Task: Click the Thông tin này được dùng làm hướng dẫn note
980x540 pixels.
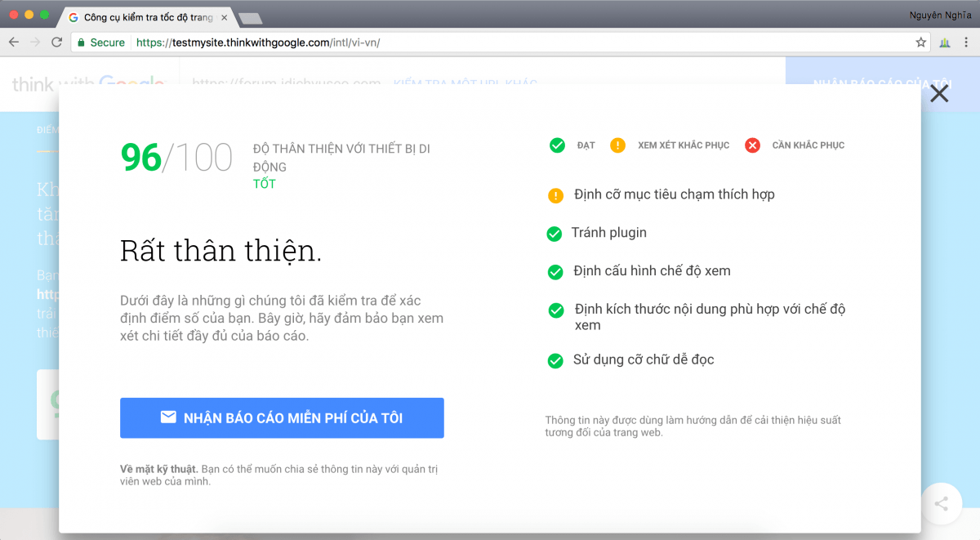Action: [693, 426]
